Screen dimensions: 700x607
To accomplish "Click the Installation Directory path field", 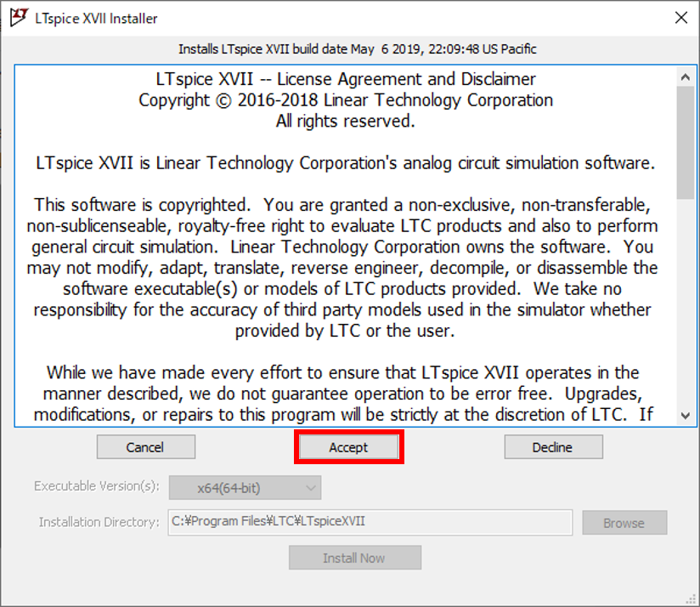I will click(370, 522).
